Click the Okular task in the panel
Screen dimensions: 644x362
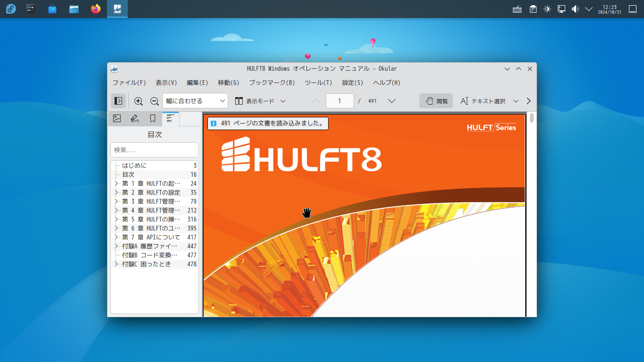[x=117, y=9]
